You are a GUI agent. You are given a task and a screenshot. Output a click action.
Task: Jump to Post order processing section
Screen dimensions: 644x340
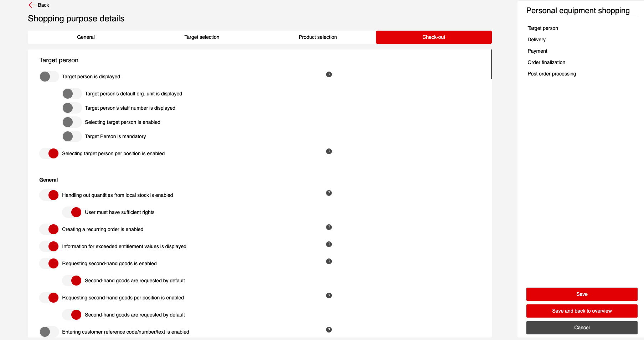[x=552, y=74]
